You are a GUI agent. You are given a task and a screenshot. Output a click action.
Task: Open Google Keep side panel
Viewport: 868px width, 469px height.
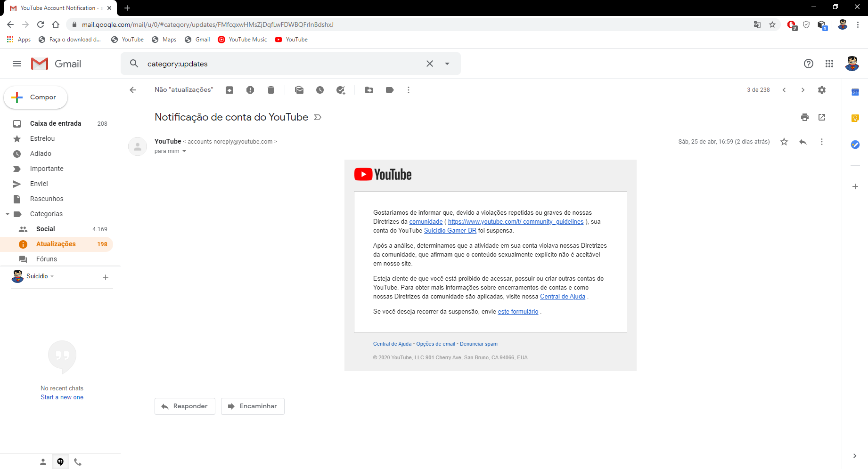pos(855,118)
